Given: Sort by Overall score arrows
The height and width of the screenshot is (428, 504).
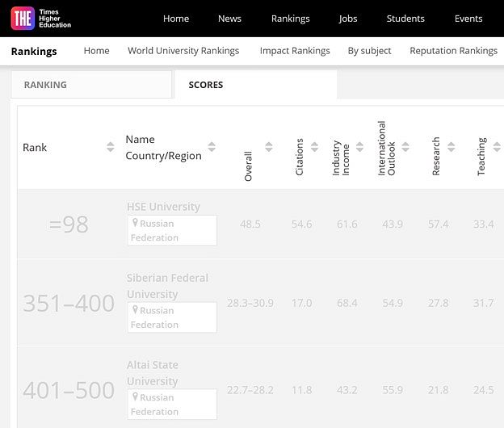Looking at the screenshot, I should pos(269,147).
